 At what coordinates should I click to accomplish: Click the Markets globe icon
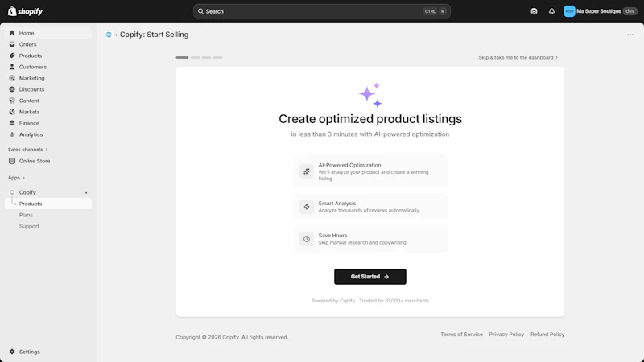[12, 112]
